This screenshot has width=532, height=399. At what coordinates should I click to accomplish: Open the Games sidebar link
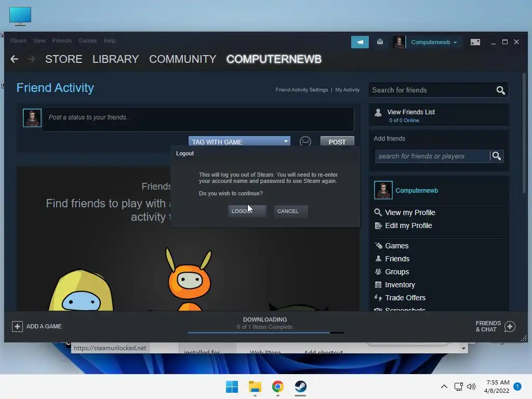click(x=396, y=246)
